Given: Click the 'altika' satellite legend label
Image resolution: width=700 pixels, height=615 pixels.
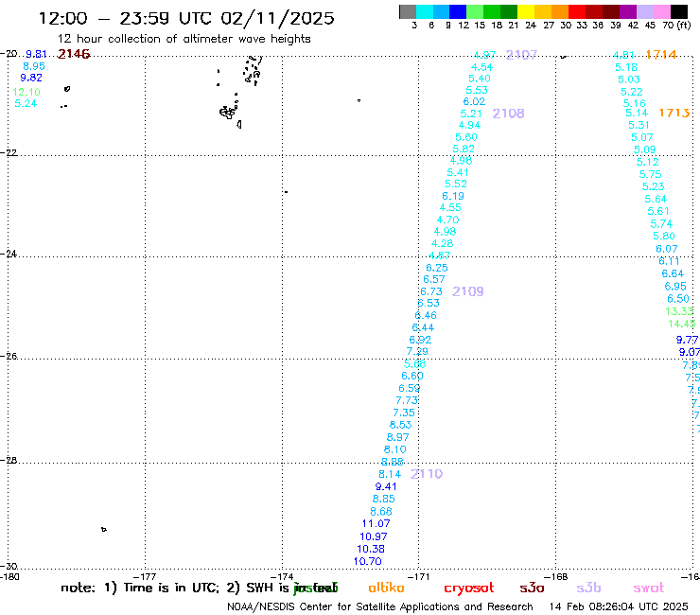Looking at the screenshot, I should [x=386, y=588].
